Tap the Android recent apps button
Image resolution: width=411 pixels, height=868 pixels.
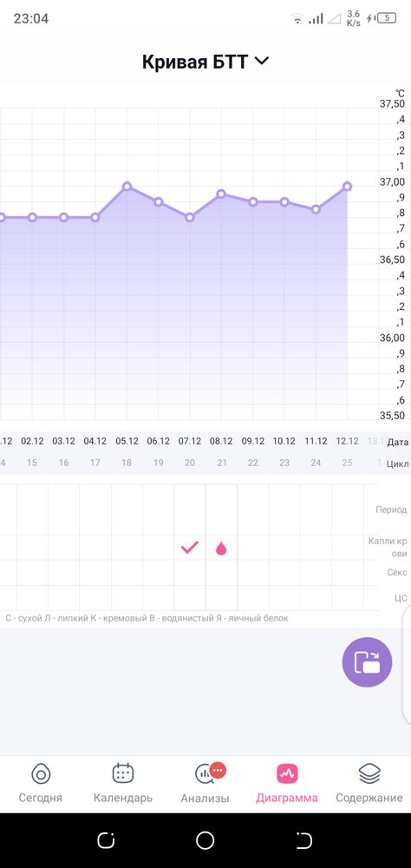106,840
